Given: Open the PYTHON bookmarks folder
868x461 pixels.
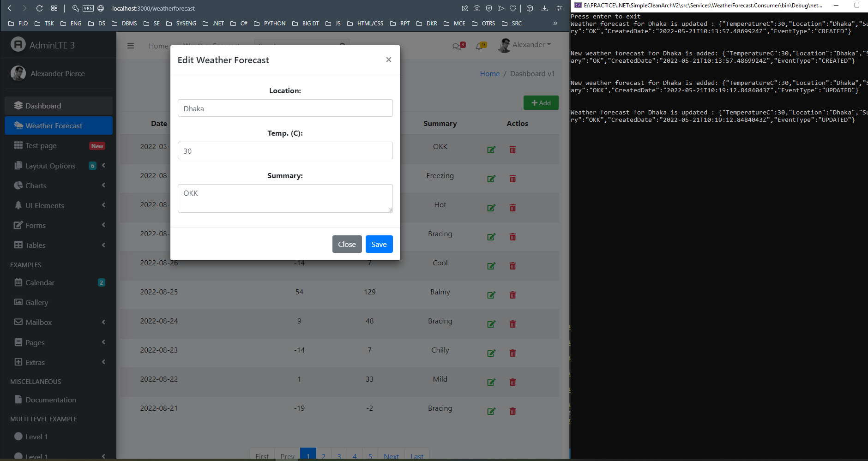Looking at the screenshot, I should point(270,24).
